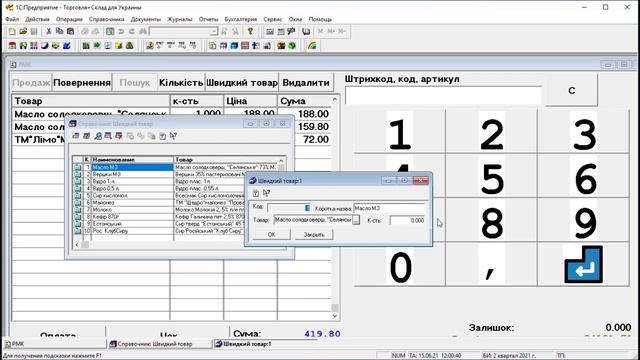Click the magnifier search icon in Справочник toolbar
640x360 pixels.
pos(98,136)
